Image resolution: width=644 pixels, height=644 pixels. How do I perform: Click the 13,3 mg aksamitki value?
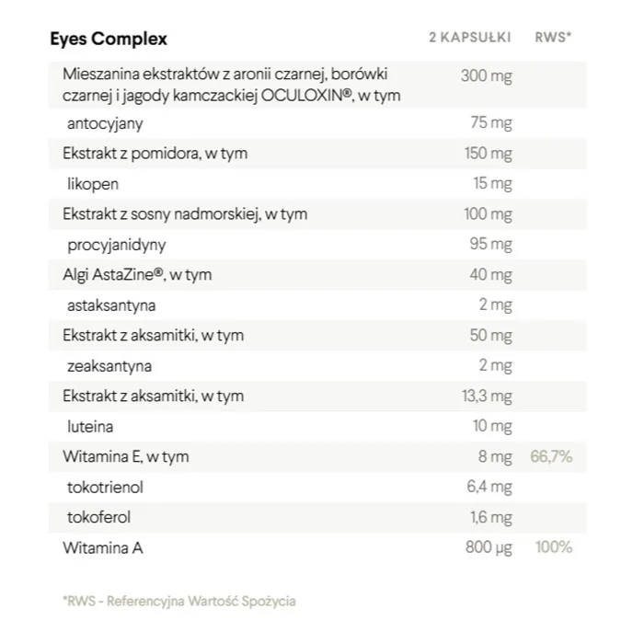pyautogui.click(x=487, y=397)
